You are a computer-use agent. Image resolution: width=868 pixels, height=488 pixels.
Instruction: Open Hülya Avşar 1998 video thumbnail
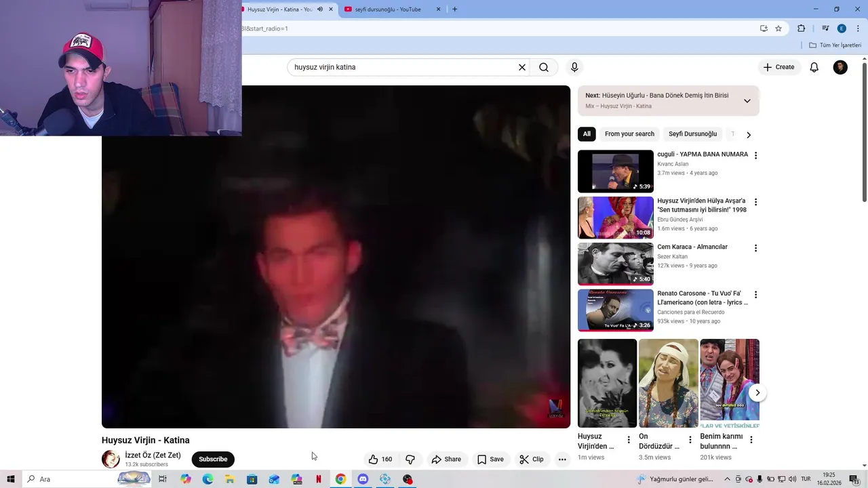(615, 218)
